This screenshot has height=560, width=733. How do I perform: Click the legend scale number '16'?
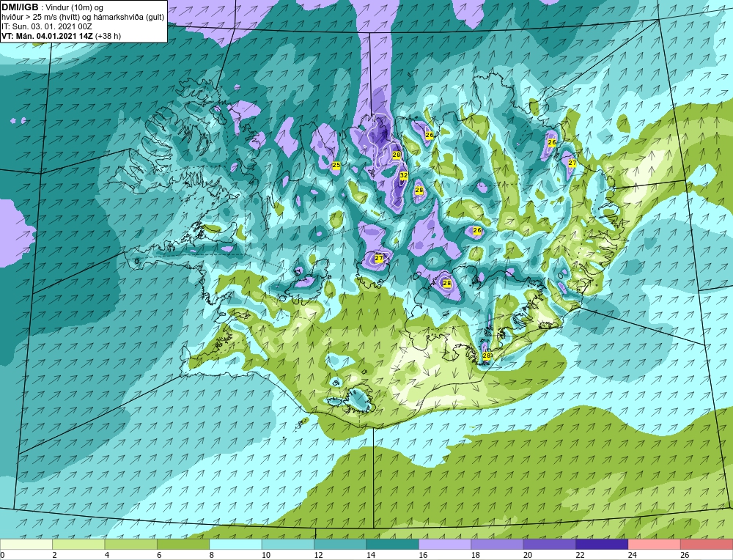pyautogui.click(x=423, y=555)
